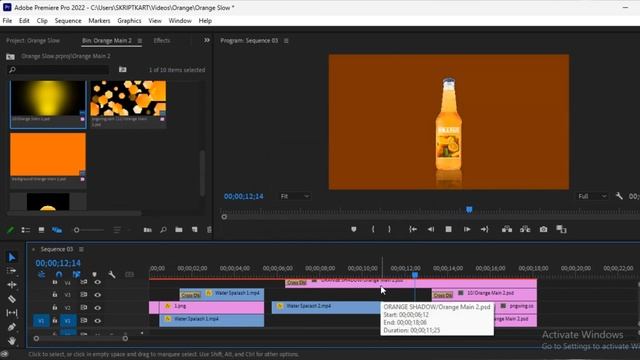
Task: Toggle Snap in timeline
Action: pyautogui.click(x=59, y=274)
